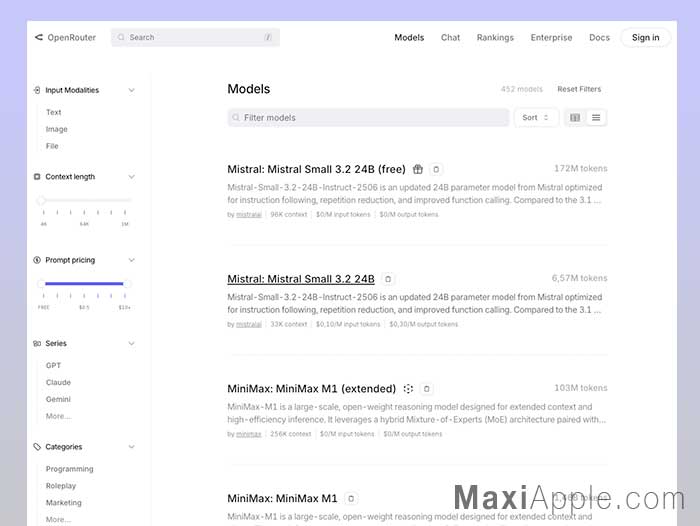
Task: Filter by File input modality
Action: click(52, 146)
